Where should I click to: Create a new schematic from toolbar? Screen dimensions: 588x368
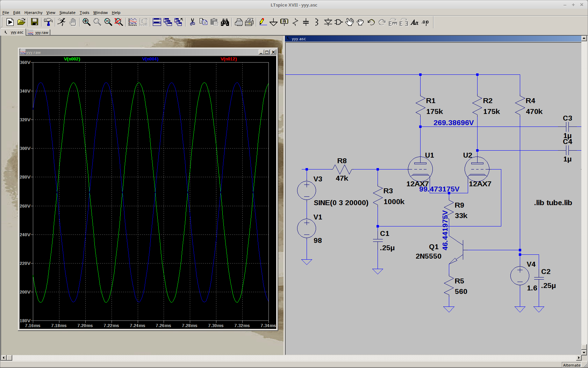click(10, 22)
